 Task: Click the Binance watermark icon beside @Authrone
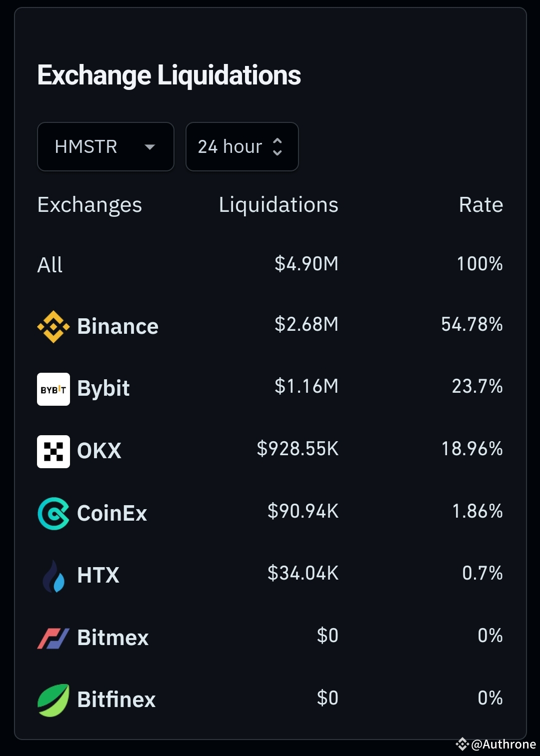point(462,744)
